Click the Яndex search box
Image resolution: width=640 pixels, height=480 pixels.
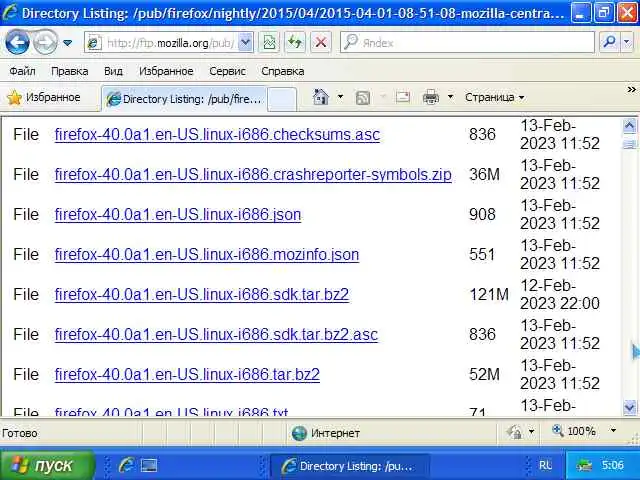pyautogui.click(x=467, y=42)
